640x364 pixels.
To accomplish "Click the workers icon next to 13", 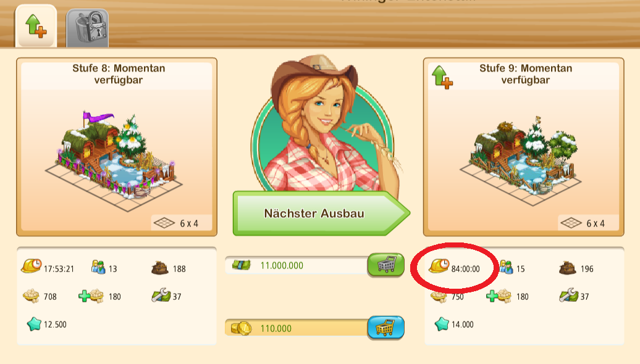I will pyautogui.click(x=98, y=267).
